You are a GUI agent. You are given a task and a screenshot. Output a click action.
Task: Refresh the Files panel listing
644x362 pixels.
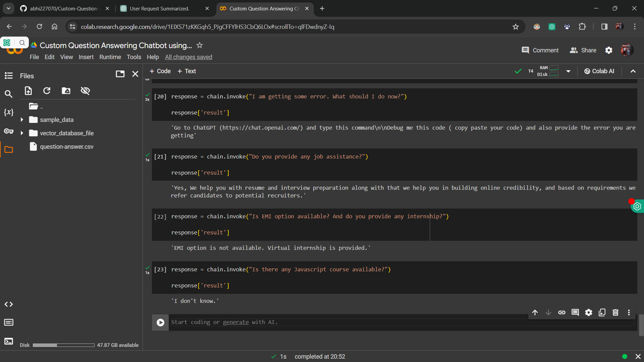[x=47, y=91]
